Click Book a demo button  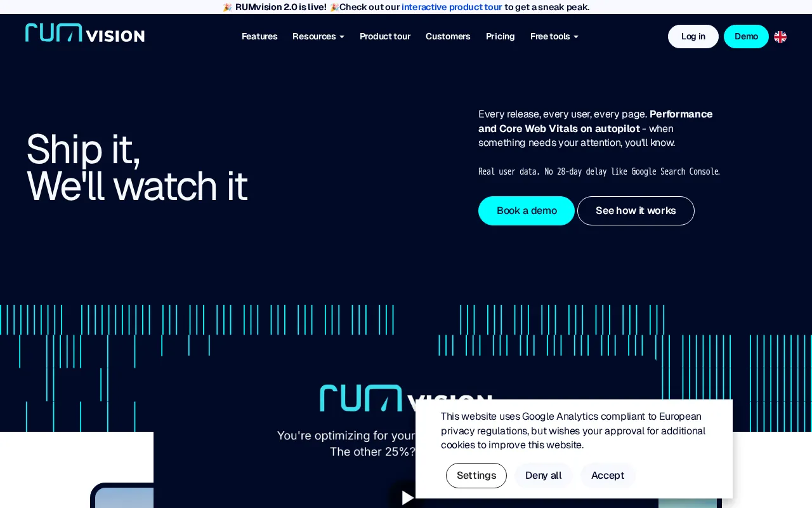527,211
